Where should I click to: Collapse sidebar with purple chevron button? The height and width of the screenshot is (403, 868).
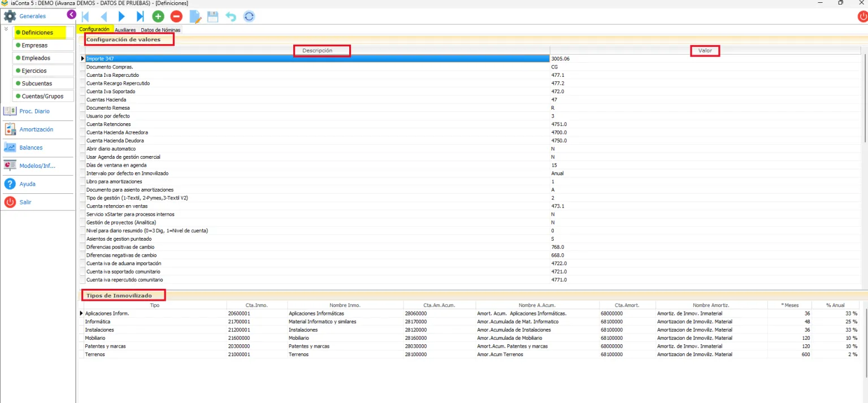pos(71,14)
